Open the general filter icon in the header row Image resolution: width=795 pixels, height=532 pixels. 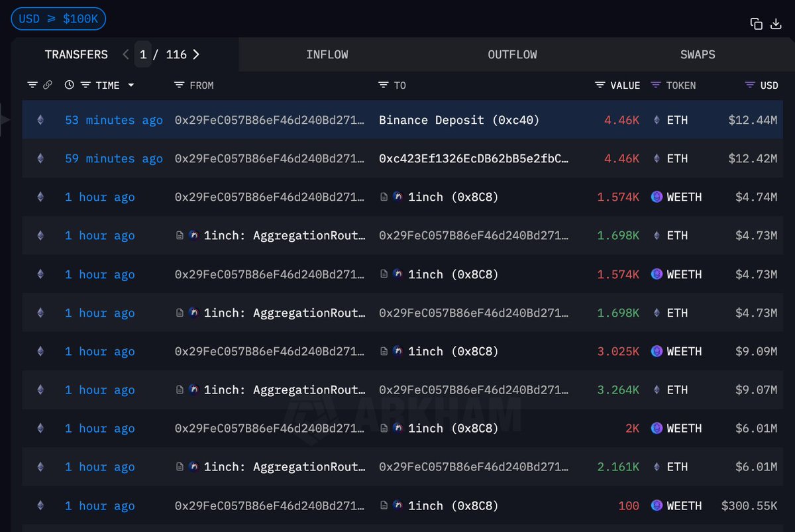pos(32,85)
